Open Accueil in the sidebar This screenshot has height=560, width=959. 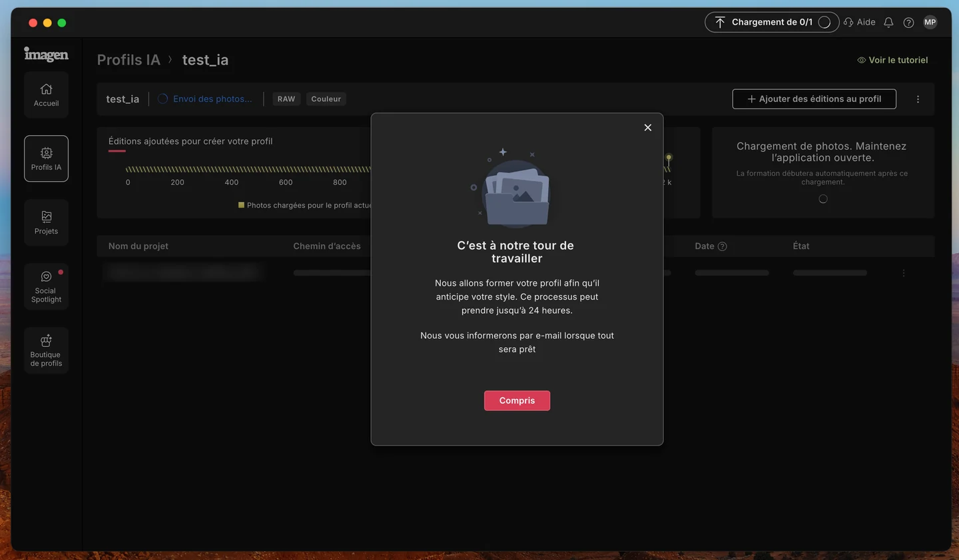click(x=46, y=95)
